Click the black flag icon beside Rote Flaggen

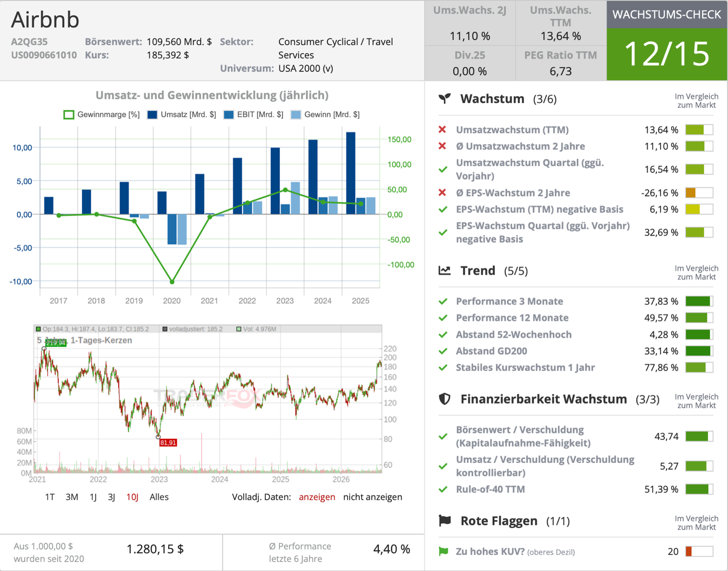click(445, 521)
